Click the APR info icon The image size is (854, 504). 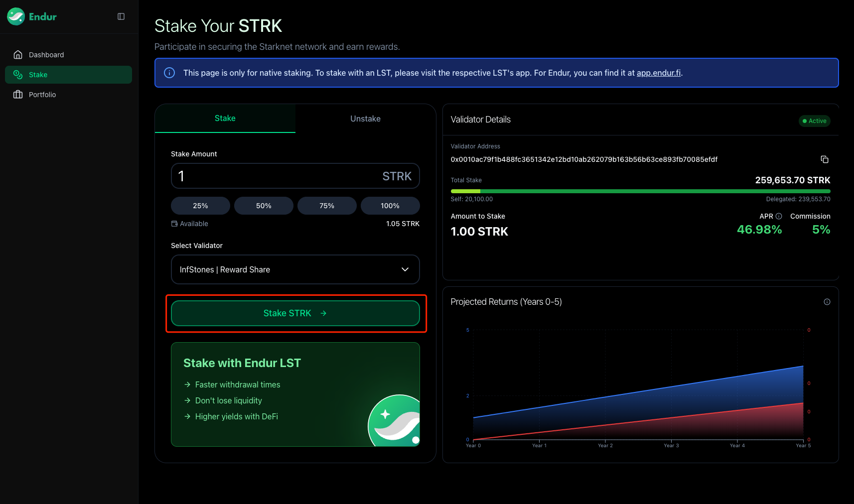pos(779,216)
